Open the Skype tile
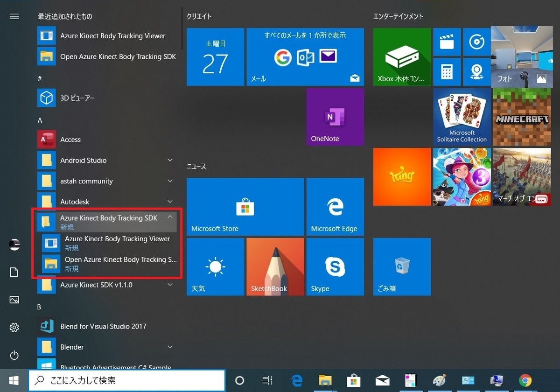The width and height of the screenshot is (560, 392). point(335,266)
